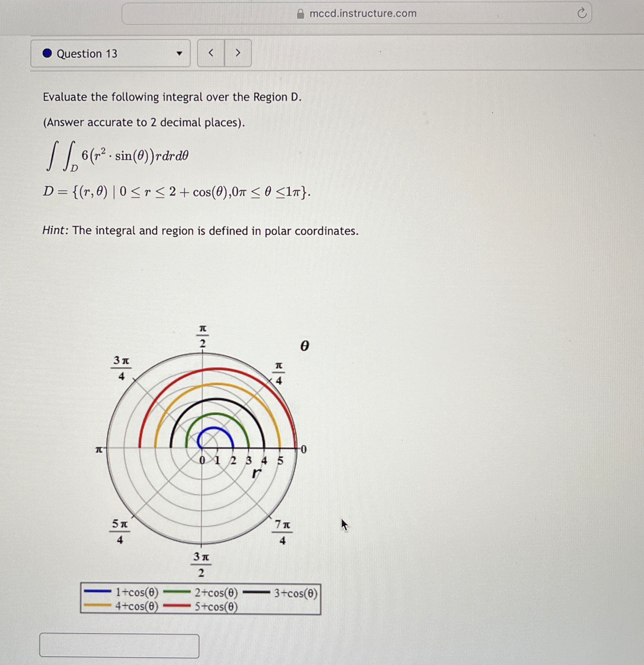Click the browser reload icon
Viewport: 644px width, 665px height.
[582, 14]
